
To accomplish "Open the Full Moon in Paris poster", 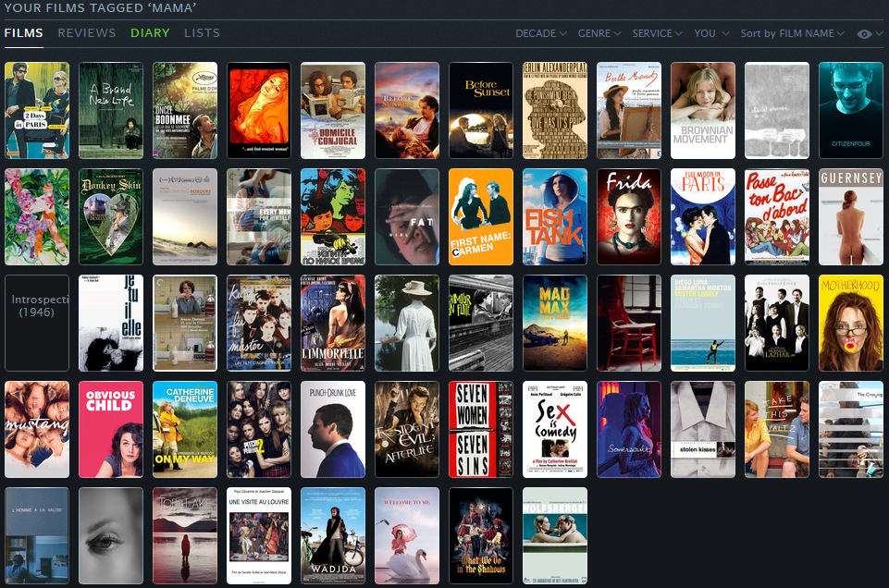I will (x=703, y=217).
